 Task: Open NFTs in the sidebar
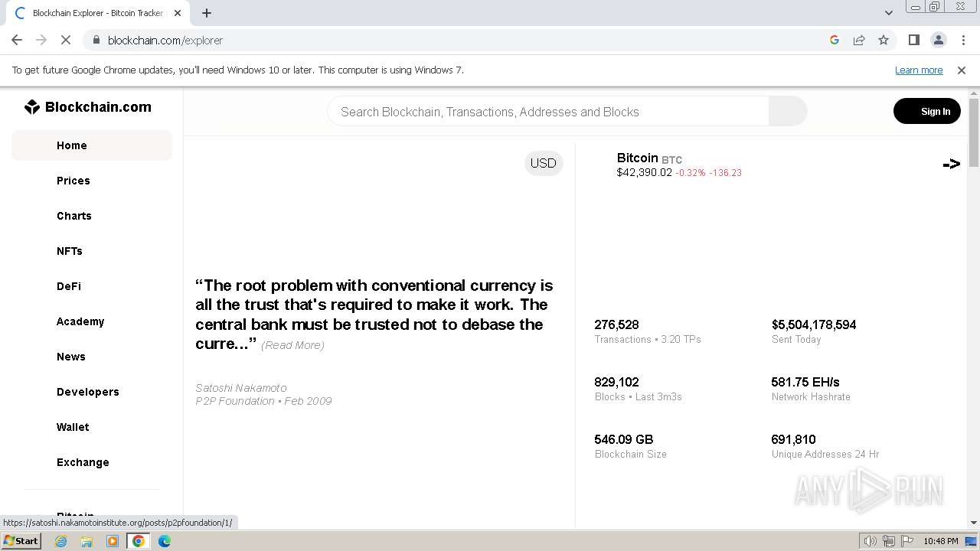[x=70, y=251]
